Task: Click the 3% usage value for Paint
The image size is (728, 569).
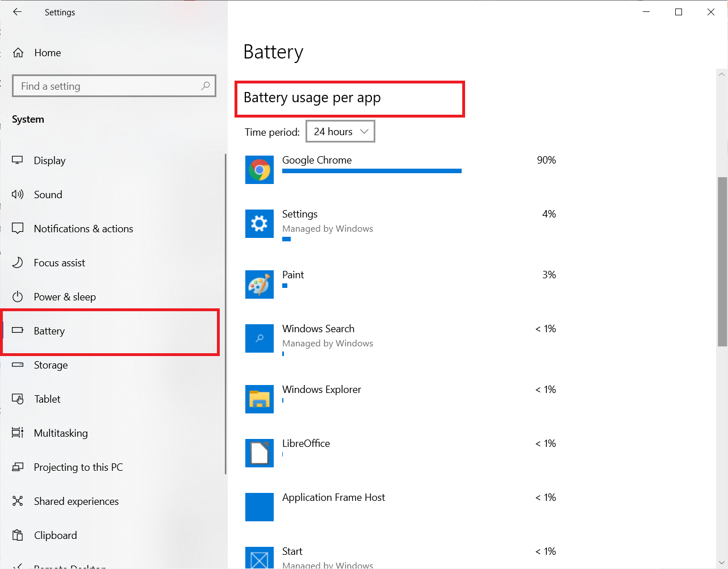Action: pos(549,275)
